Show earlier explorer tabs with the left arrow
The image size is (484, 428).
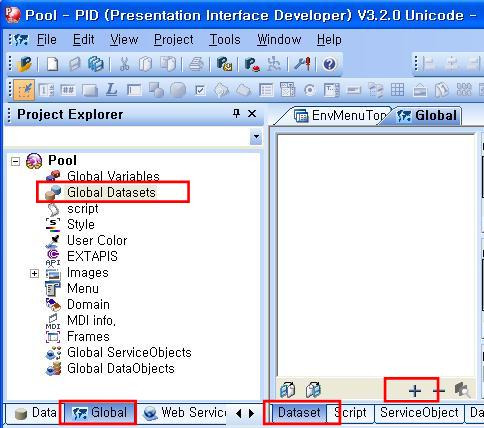(238, 414)
